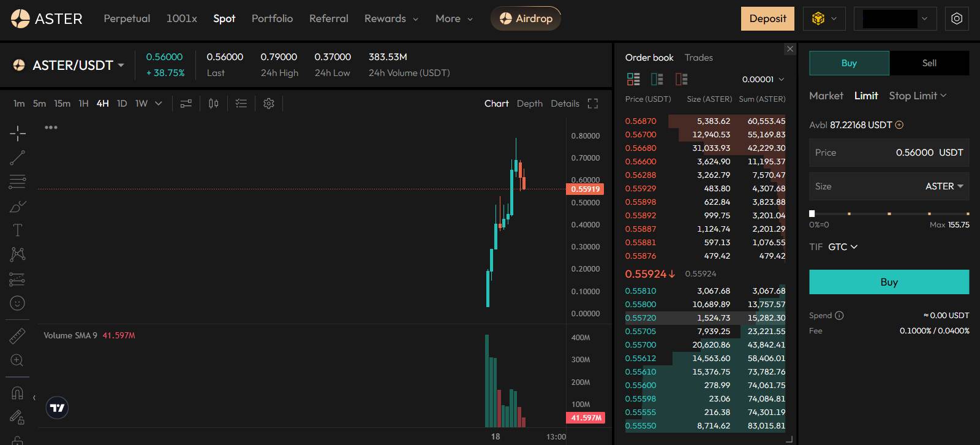This screenshot has width=980, height=445.
Task: Open the indicator templates list
Action: [241, 104]
